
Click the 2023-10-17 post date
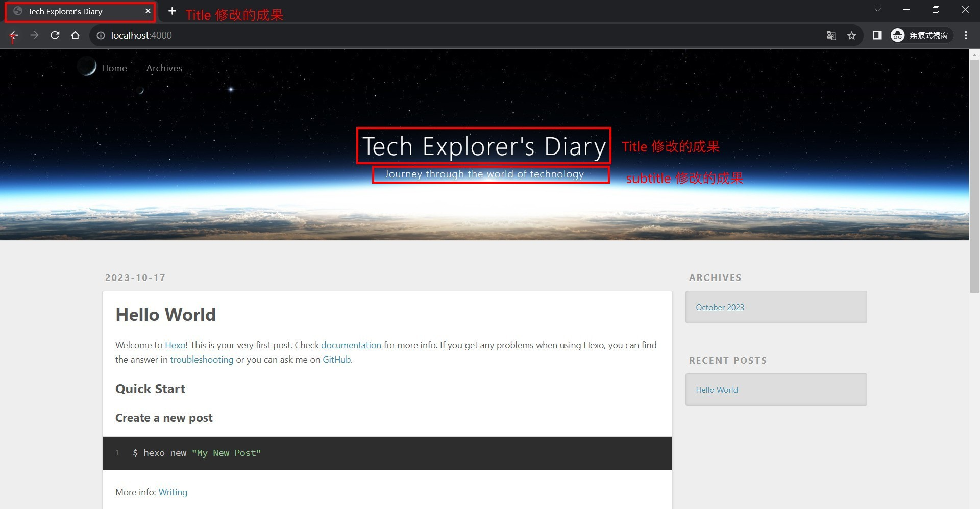(x=135, y=277)
